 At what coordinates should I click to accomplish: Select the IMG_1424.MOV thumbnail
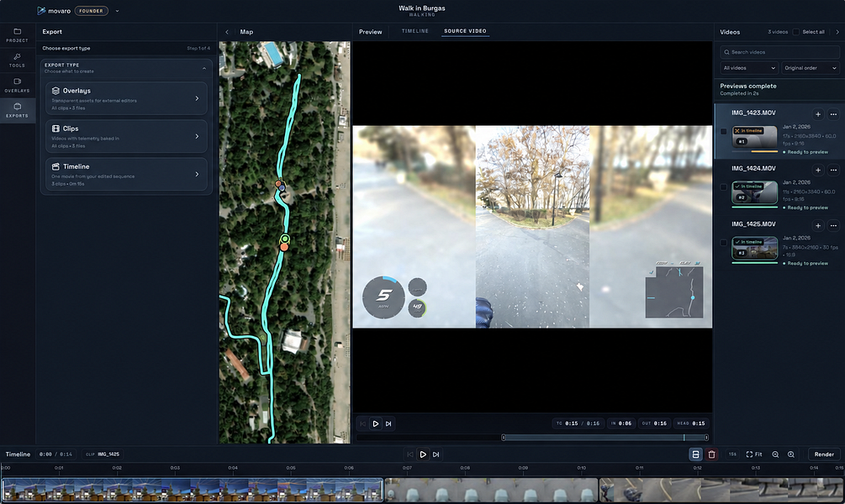coord(754,192)
